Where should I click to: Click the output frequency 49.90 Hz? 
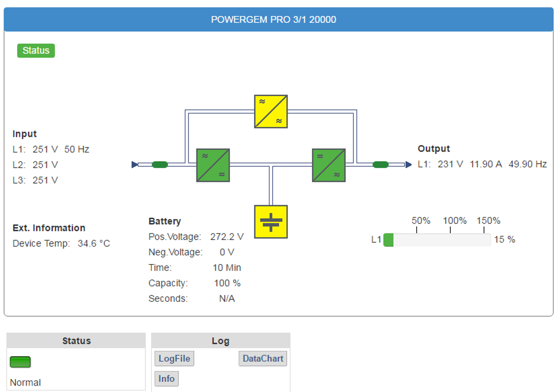(528, 164)
